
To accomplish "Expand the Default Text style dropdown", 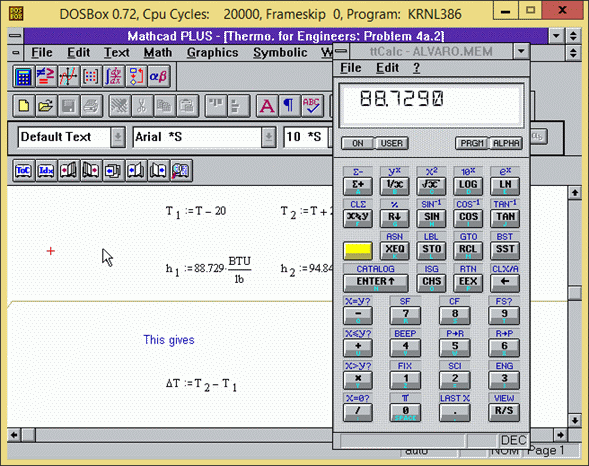I will click(118, 137).
